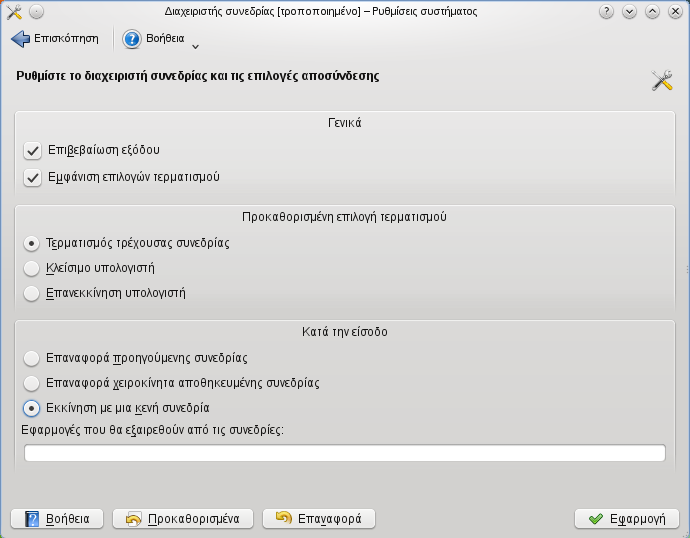Viewport: 690px width, 538px height.
Task: Click the round pin button in title bar
Action: click(x=37, y=12)
